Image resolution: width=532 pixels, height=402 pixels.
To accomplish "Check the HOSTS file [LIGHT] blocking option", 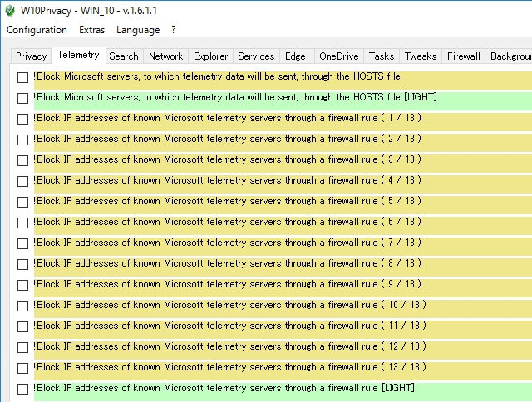I will [22, 98].
